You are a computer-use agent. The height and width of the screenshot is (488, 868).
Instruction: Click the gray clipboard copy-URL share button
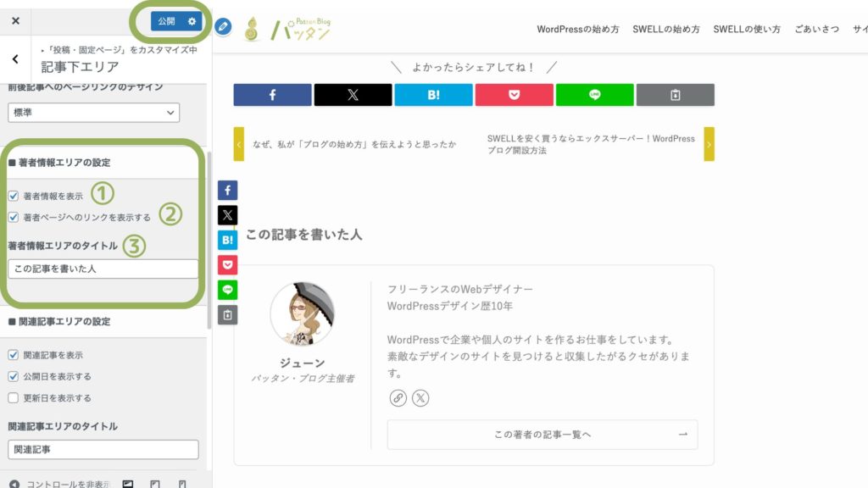(675, 95)
